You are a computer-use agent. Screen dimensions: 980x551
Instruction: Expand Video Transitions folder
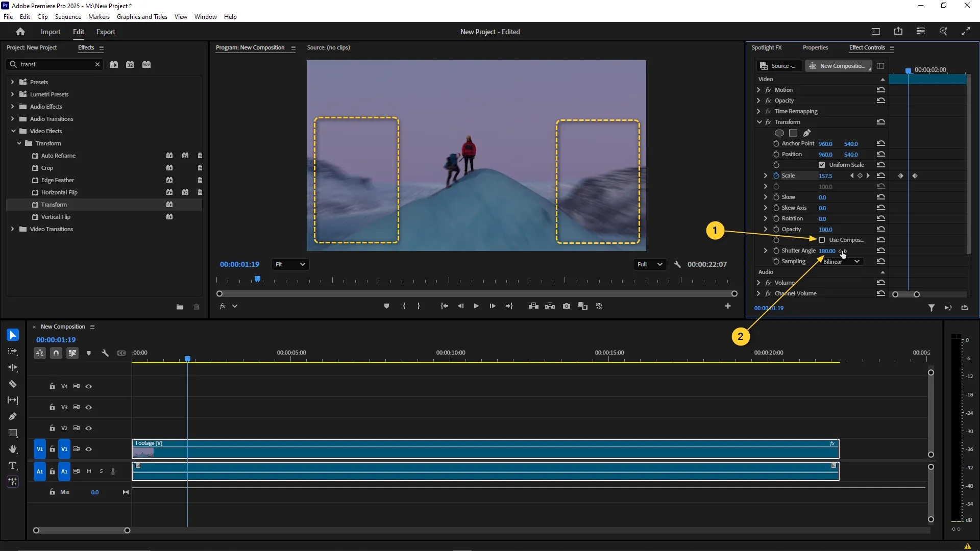13,229
